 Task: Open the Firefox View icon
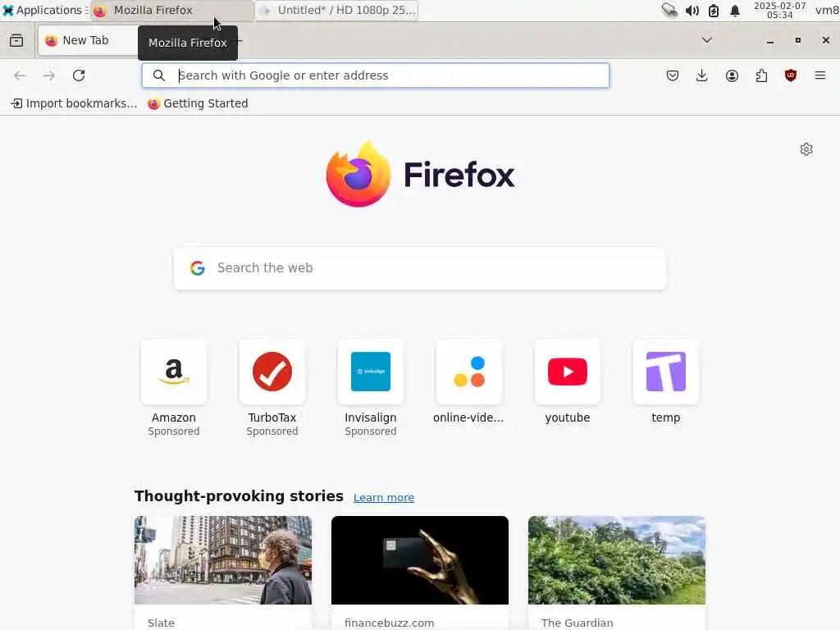[x=16, y=41]
